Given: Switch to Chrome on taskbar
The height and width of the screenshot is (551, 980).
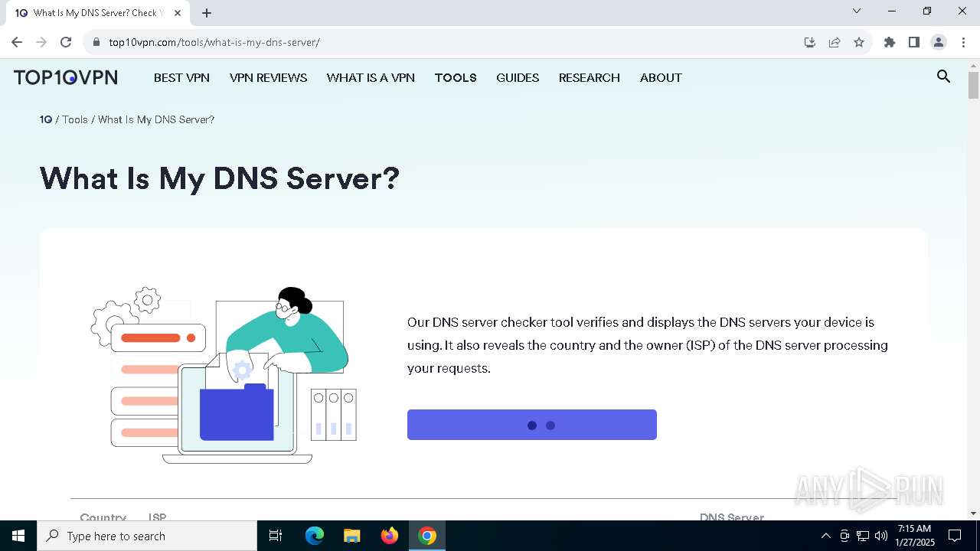Looking at the screenshot, I should click(x=427, y=536).
